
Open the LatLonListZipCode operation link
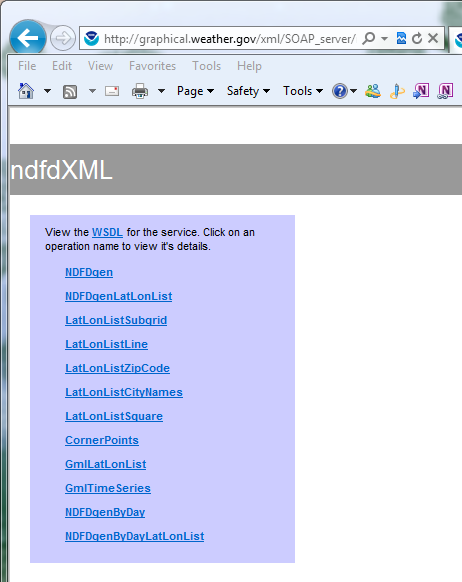click(118, 368)
